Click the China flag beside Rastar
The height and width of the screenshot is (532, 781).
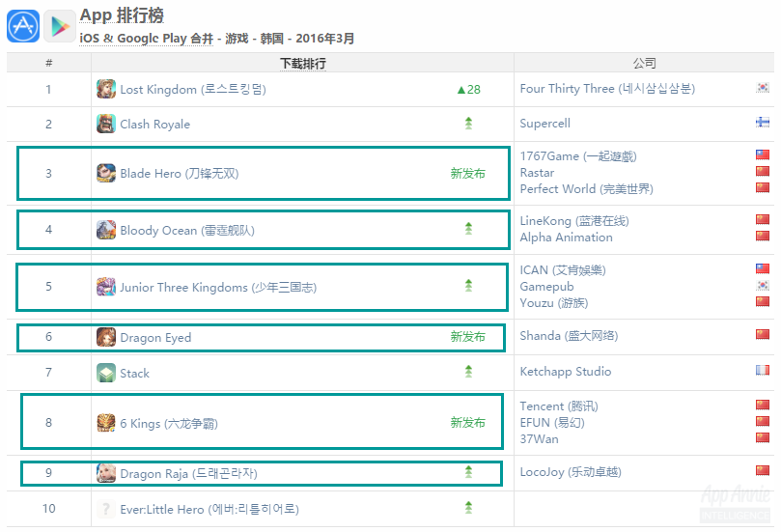[x=763, y=171]
